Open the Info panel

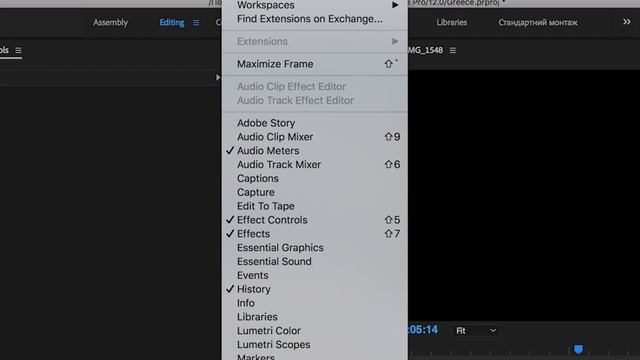[315, 303]
